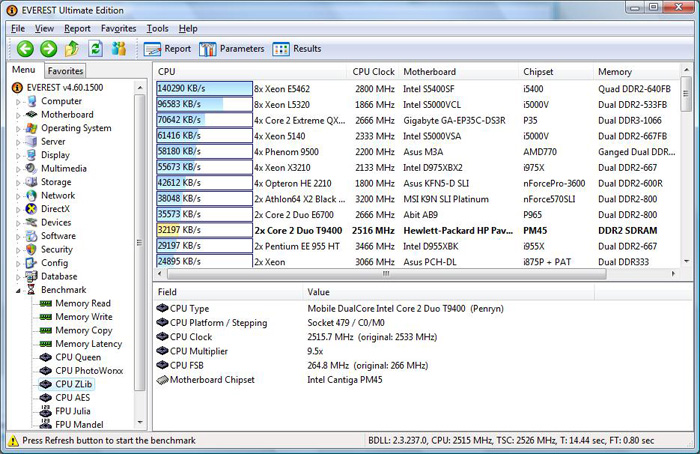700x454 pixels.
Task: Open the Tools menu
Action: pos(158,29)
